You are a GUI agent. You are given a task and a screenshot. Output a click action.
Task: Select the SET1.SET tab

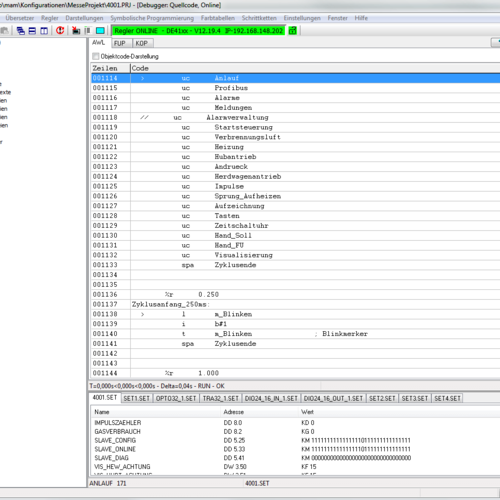coord(137,398)
